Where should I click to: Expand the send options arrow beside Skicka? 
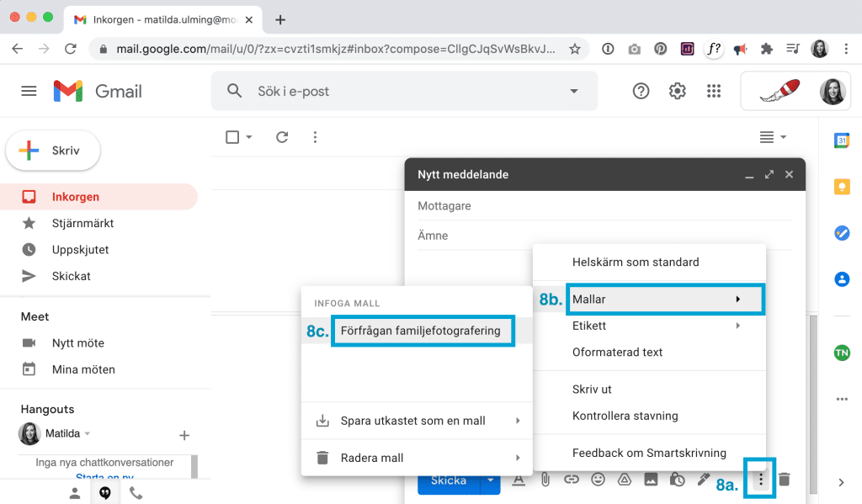(491, 480)
